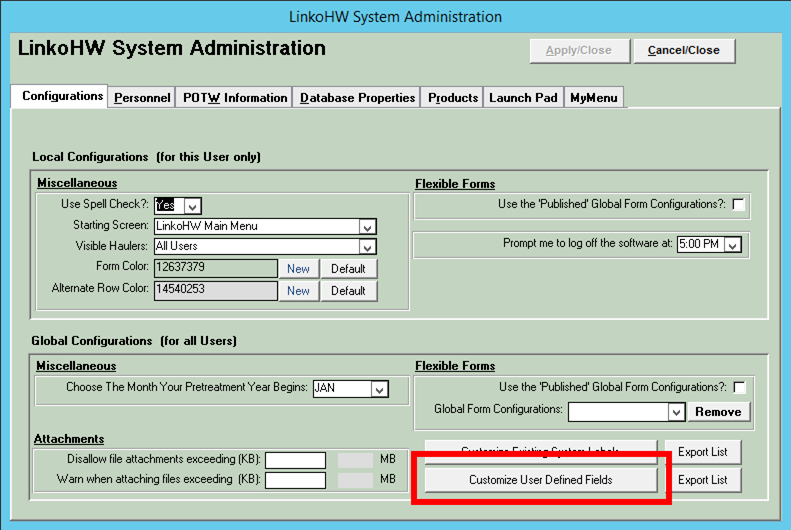Reset Alternate Row Color with Default button

point(349,291)
